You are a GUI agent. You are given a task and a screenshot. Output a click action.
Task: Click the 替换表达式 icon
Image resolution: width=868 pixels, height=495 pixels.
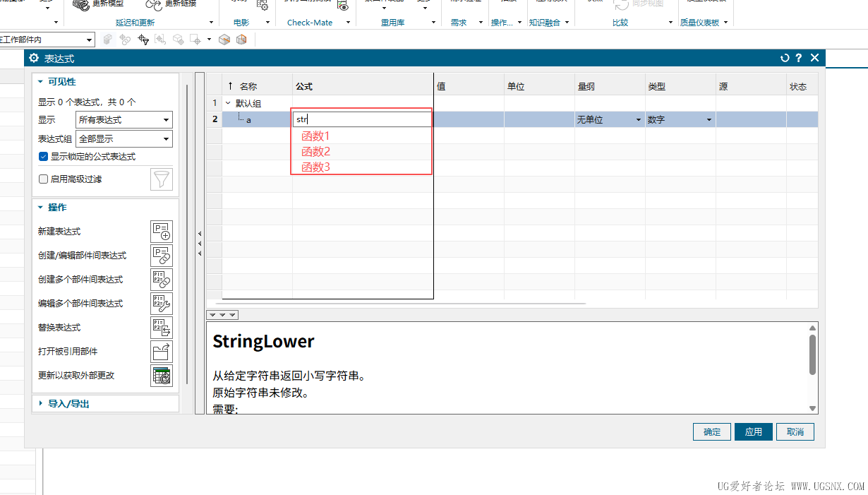click(162, 328)
